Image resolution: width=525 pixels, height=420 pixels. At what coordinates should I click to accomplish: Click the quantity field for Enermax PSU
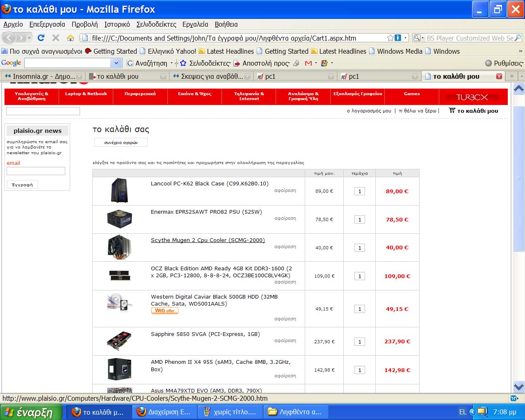[359, 219]
